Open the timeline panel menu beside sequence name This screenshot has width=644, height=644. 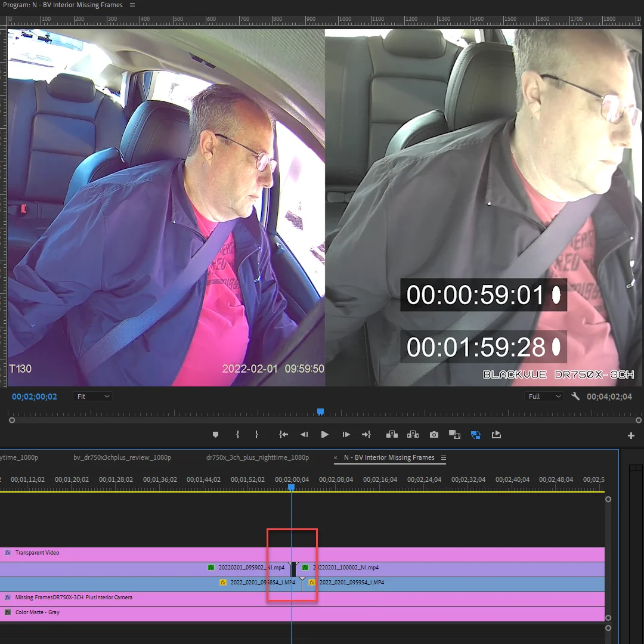click(x=444, y=457)
